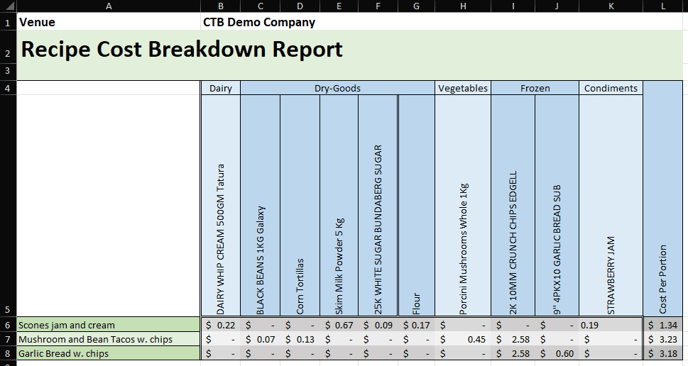688x366 pixels.
Task: Select row 6 header
Action: [x=8, y=325]
